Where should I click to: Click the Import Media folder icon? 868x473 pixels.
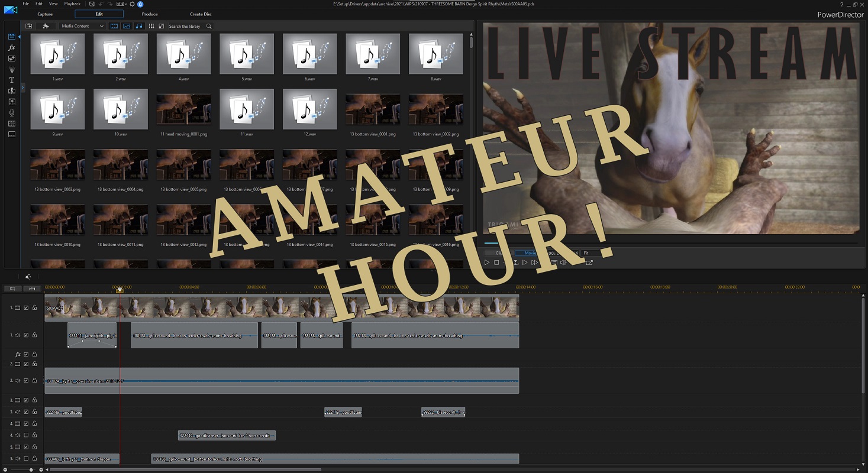pyautogui.click(x=28, y=26)
